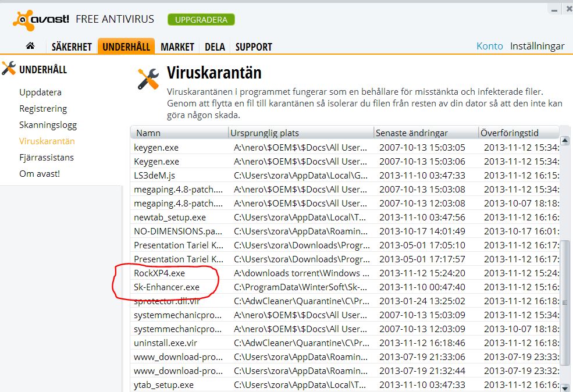This screenshot has width=573, height=392.
Task: Open Fjärrassistans in the sidebar
Action: coord(47,158)
